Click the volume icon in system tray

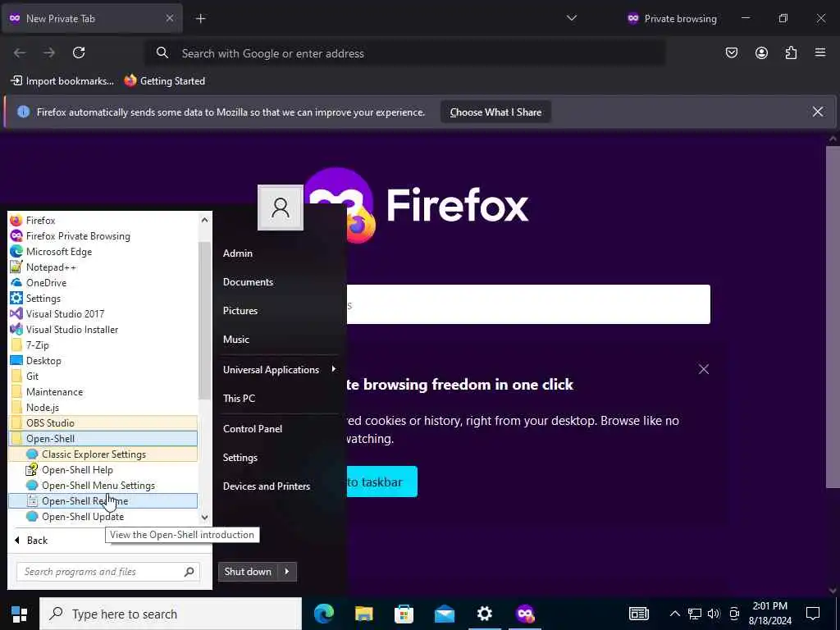[x=714, y=614]
